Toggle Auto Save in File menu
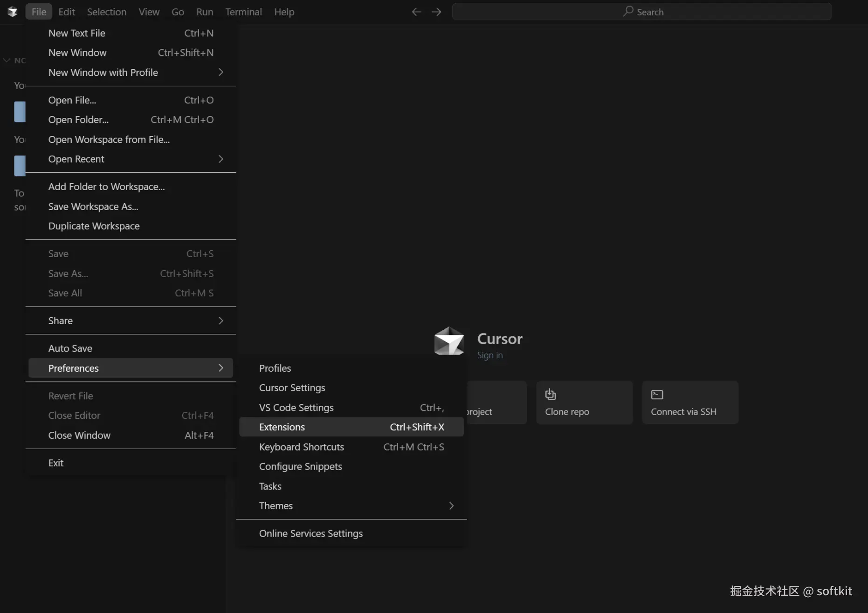Viewport: 868px width, 613px height. click(x=131, y=348)
